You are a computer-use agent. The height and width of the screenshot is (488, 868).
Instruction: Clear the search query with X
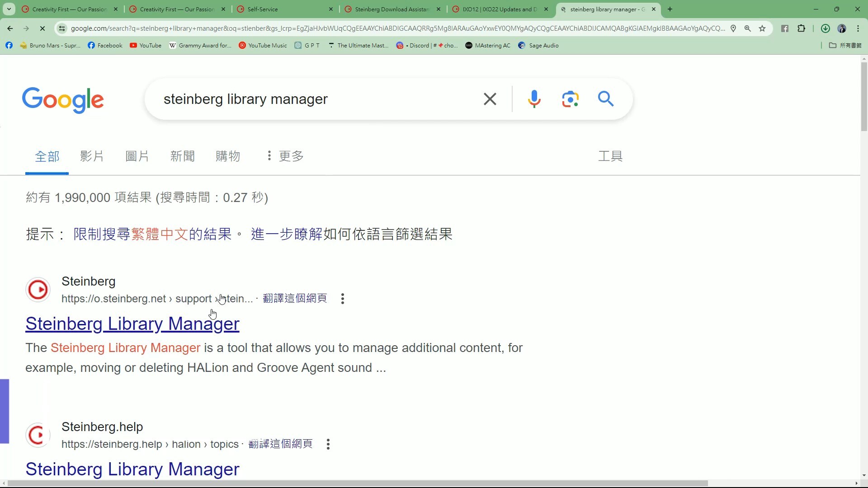point(490,99)
